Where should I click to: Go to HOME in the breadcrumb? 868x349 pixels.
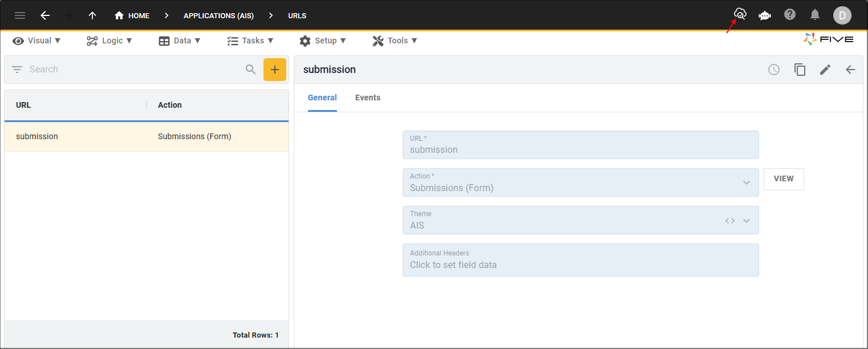click(x=132, y=15)
